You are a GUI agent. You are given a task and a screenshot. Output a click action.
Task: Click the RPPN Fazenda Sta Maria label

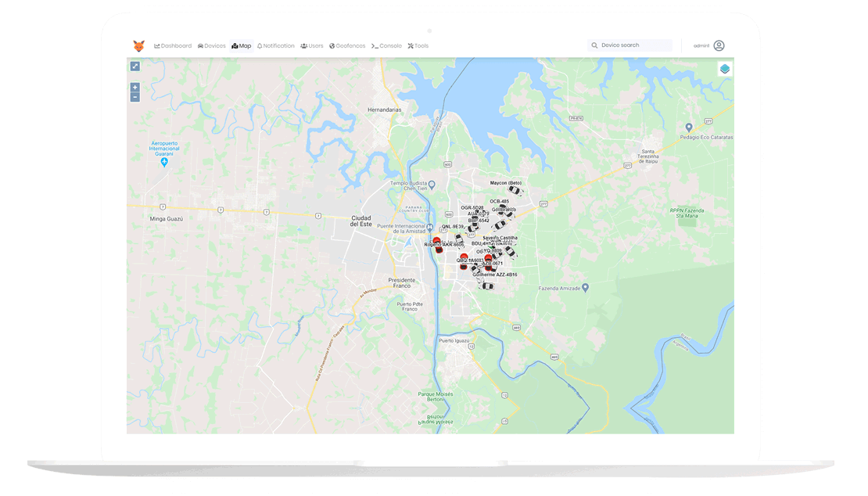(687, 213)
